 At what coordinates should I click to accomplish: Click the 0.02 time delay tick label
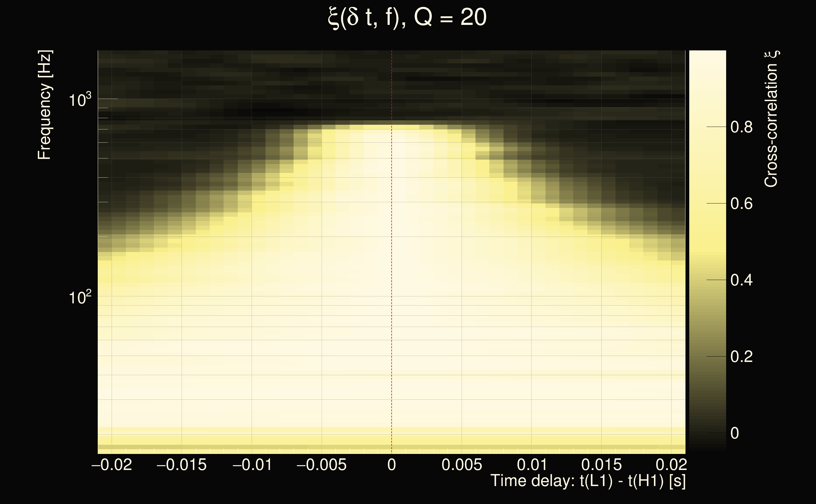[x=671, y=465]
